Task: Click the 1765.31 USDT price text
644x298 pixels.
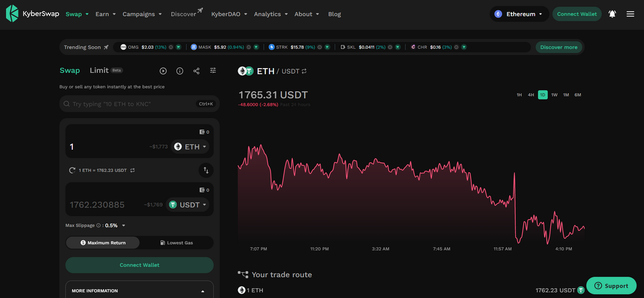Action: pos(273,95)
